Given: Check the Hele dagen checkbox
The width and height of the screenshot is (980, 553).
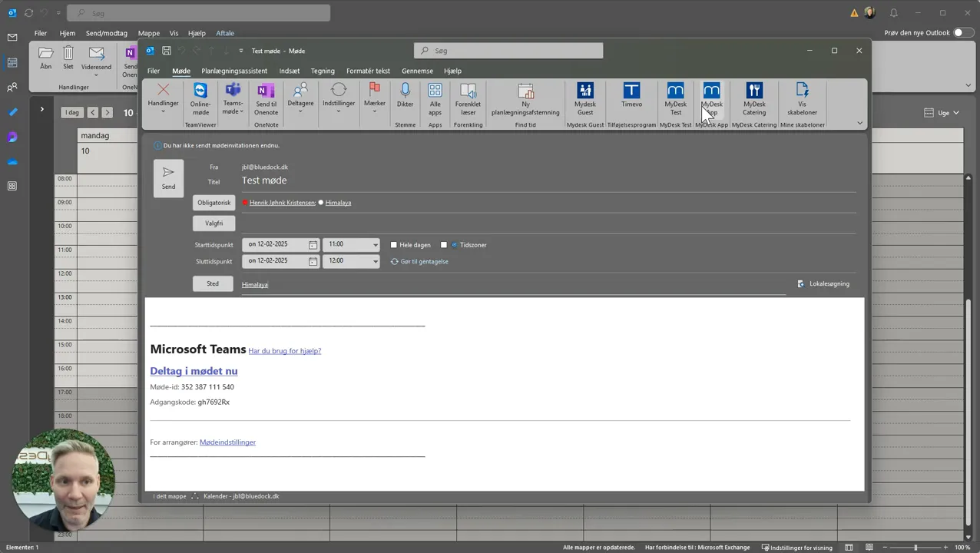Looking at the screenshot, I should [394, 245].
